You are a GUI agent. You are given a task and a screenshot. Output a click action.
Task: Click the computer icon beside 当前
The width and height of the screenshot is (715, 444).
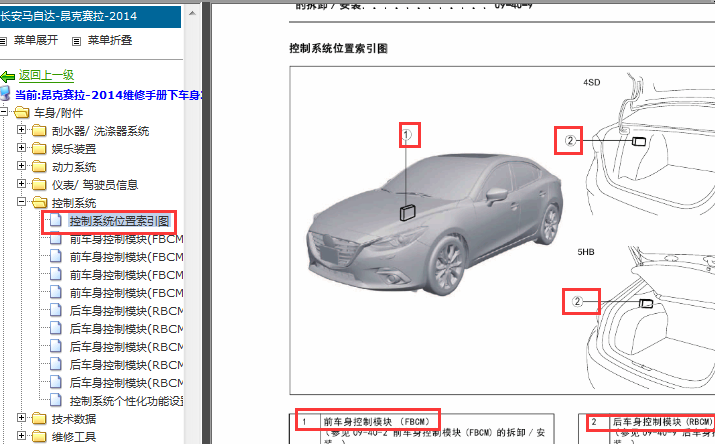tap(5, 93)
